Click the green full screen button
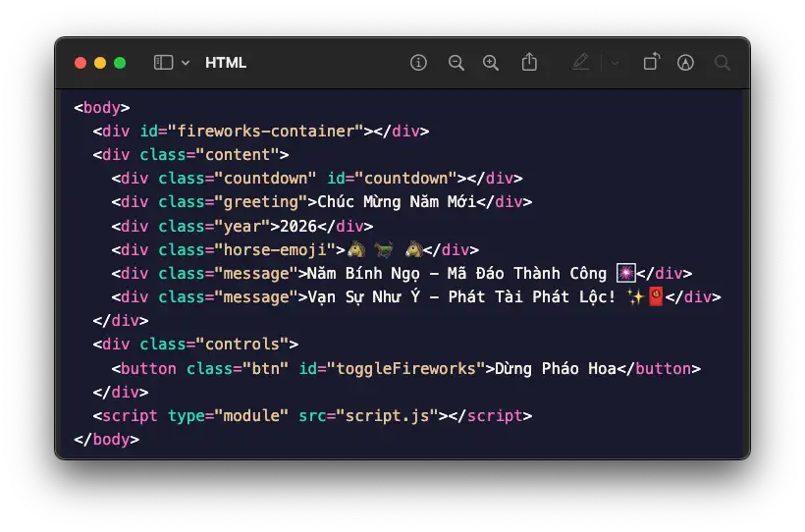This screenshot has height=532, width=805. [120, 63]
